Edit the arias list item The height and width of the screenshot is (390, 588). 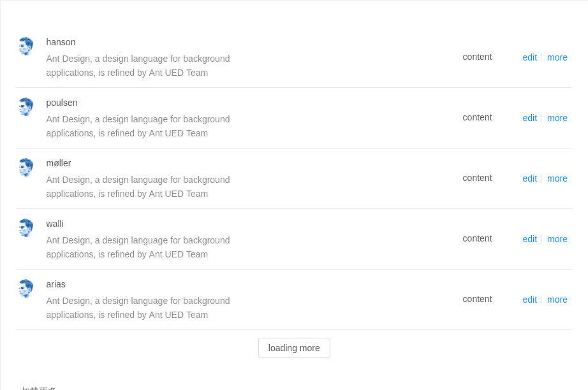pos(529,300)
